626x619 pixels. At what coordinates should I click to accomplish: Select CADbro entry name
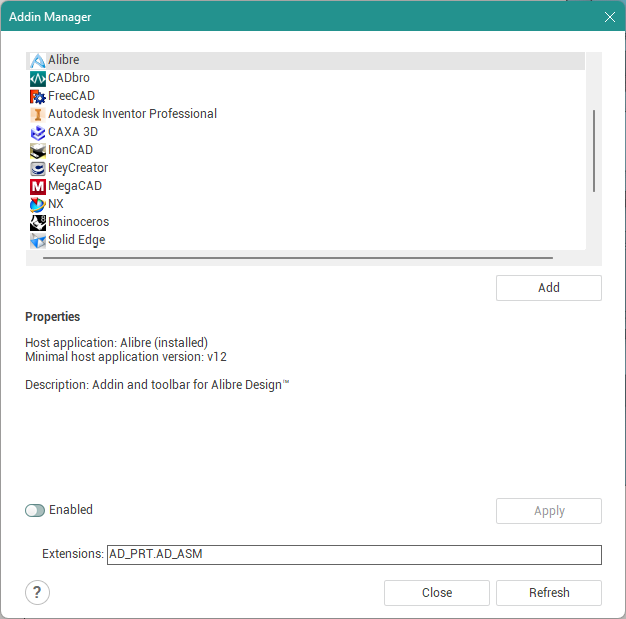[x=69, y=78]
